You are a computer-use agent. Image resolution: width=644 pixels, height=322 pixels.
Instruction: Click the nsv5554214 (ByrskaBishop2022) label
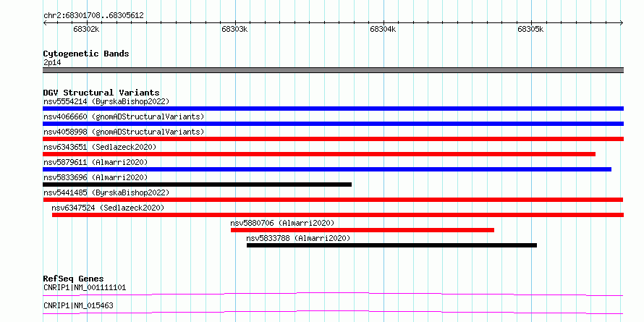pyautogui.click(x=106, y=101)
